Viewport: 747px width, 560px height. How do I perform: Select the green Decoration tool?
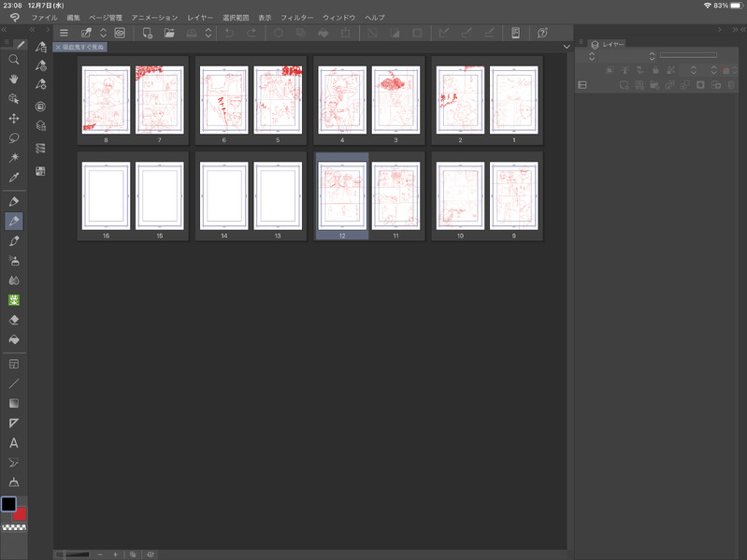[x=14, y=300]
